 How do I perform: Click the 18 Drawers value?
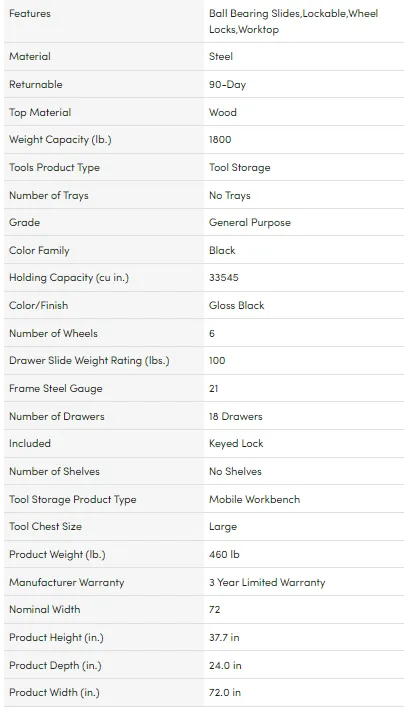click(235, 417)
